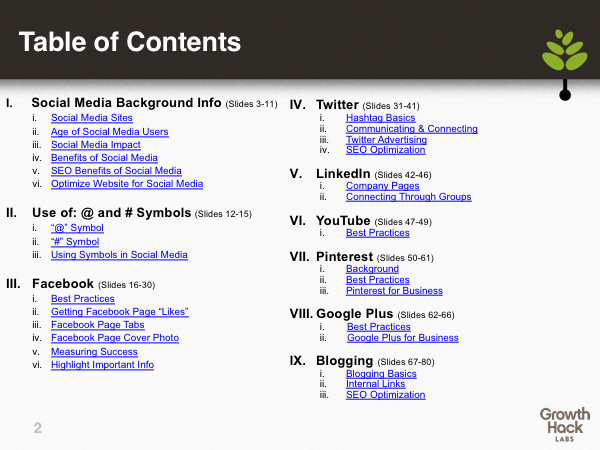Screen dimensions: 600x450
Task: Open the Twitter Advertising link
Action: [x=386, y=140]
